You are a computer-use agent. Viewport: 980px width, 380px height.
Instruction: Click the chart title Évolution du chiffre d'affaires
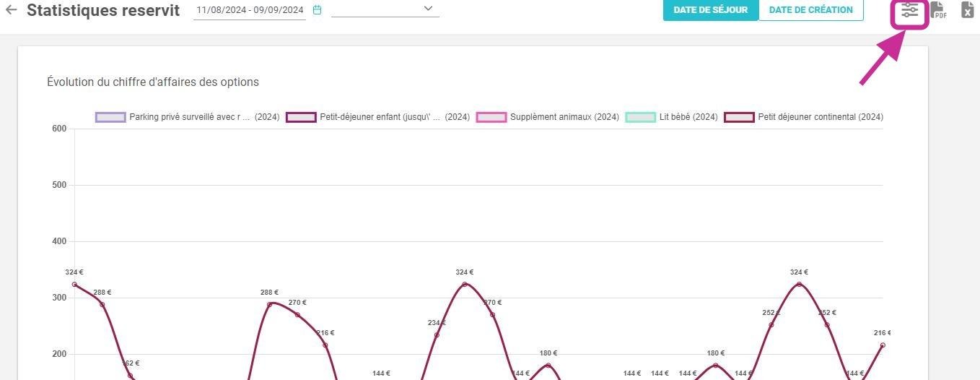[153, 82]
